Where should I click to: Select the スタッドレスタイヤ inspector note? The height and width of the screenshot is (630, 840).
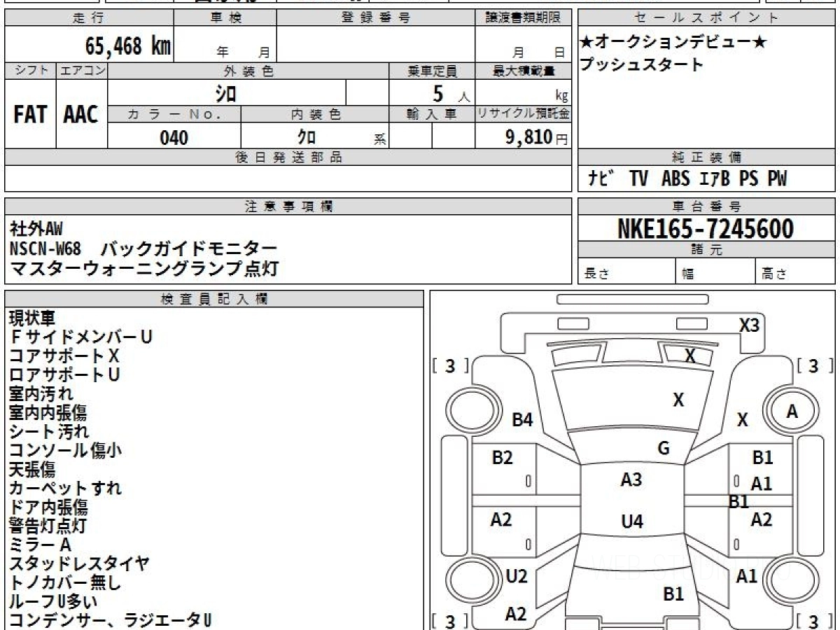click(x=79, y=563)
